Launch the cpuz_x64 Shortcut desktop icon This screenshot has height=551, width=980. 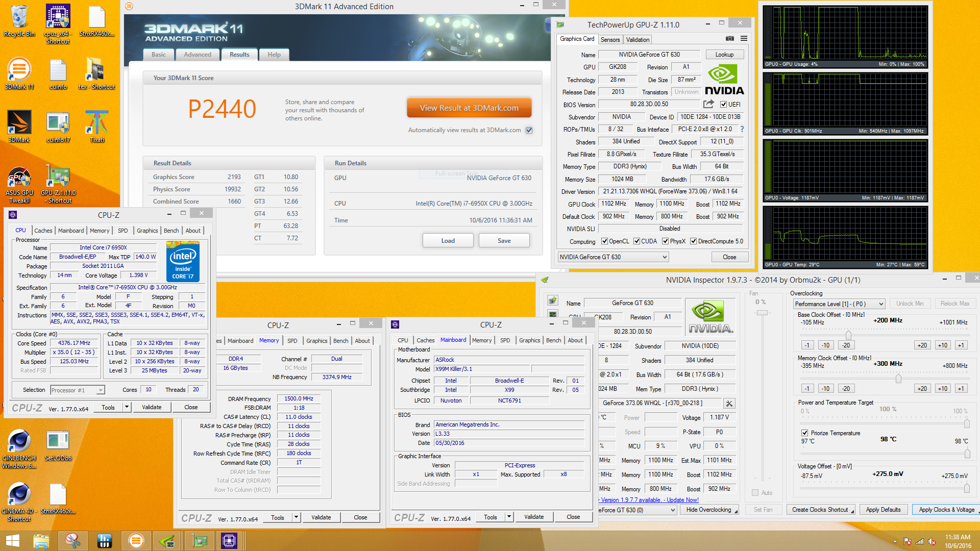coord(58,24)
